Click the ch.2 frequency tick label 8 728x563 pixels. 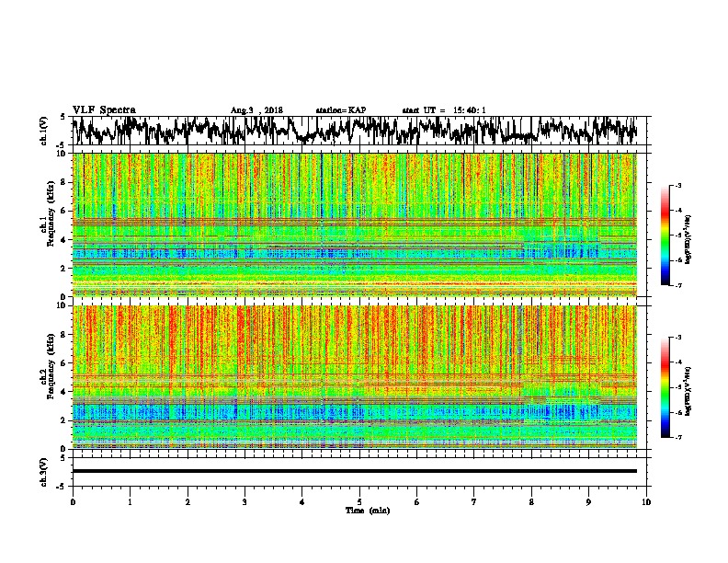click(63, 334)
